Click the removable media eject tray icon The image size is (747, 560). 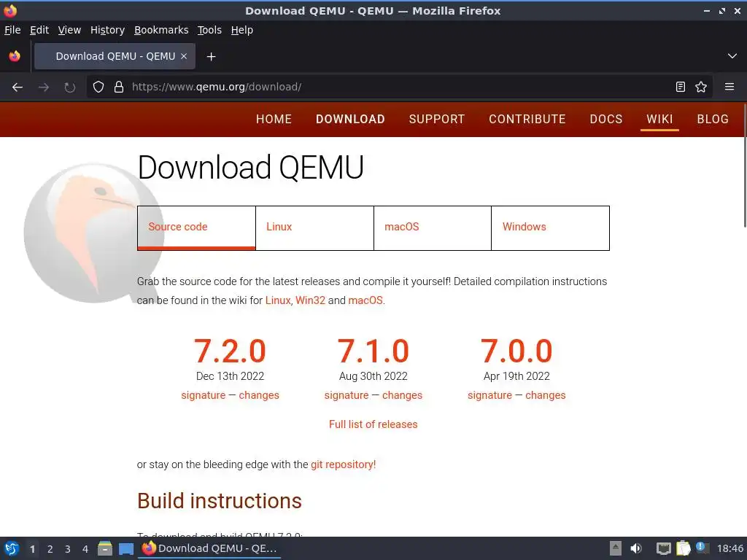click(616, 548)
